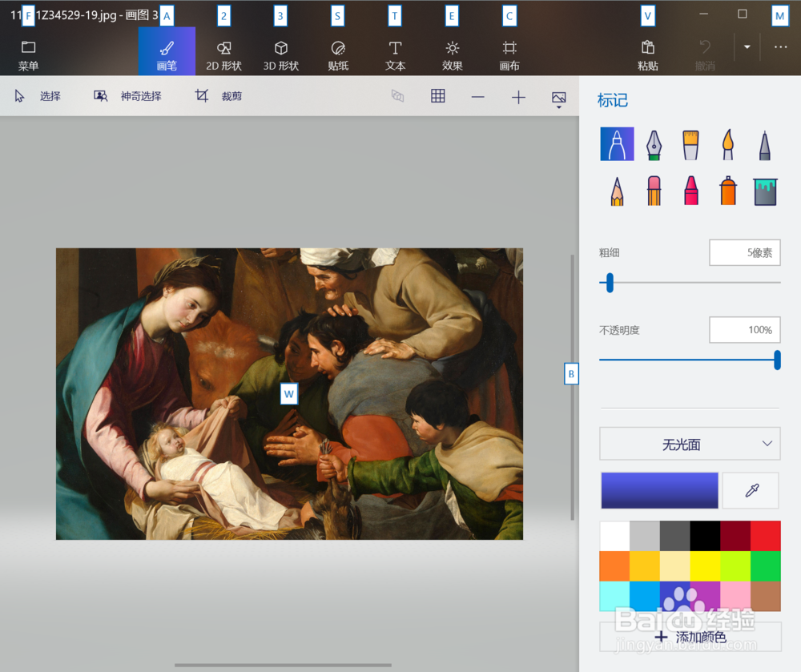Select the 画笔 brushes tab

[x=167, y=51]
